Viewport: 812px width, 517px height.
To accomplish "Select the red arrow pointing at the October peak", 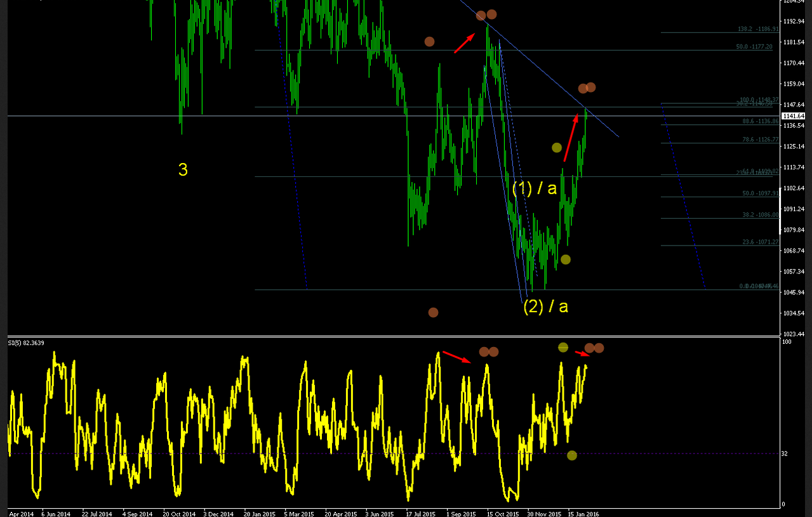I will 465,43.
